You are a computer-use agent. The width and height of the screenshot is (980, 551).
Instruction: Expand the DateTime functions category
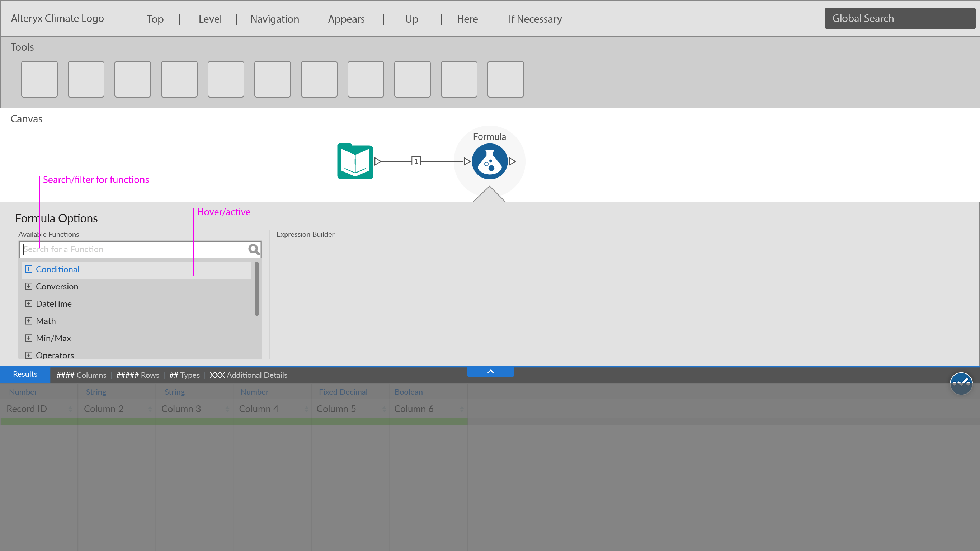click(x=29, y=303)
